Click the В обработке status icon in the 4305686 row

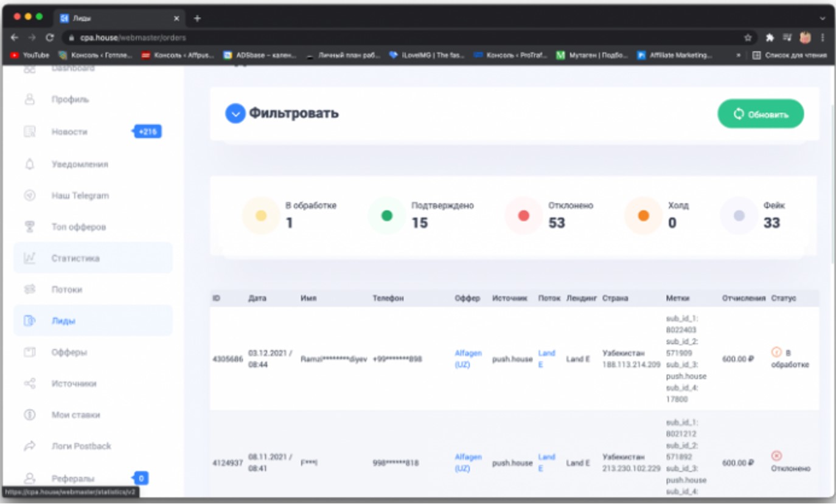pos(776,351)
